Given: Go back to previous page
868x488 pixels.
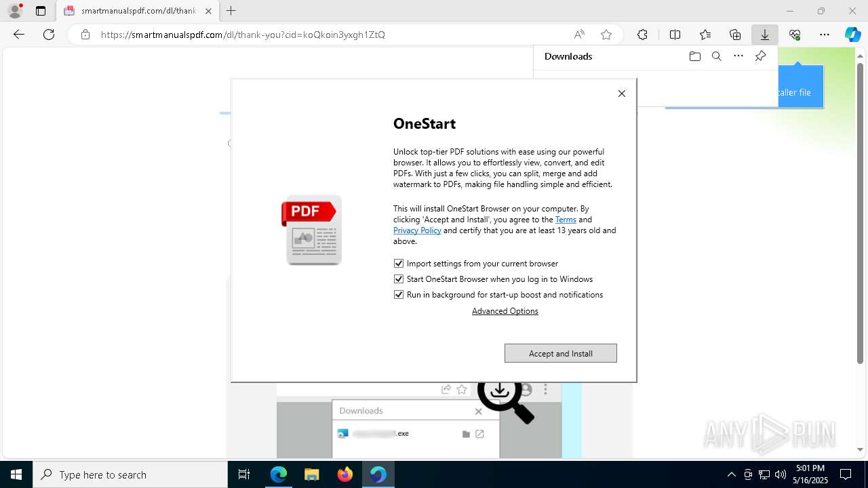Looking at the screenshot, I should (x=19, y=35).
